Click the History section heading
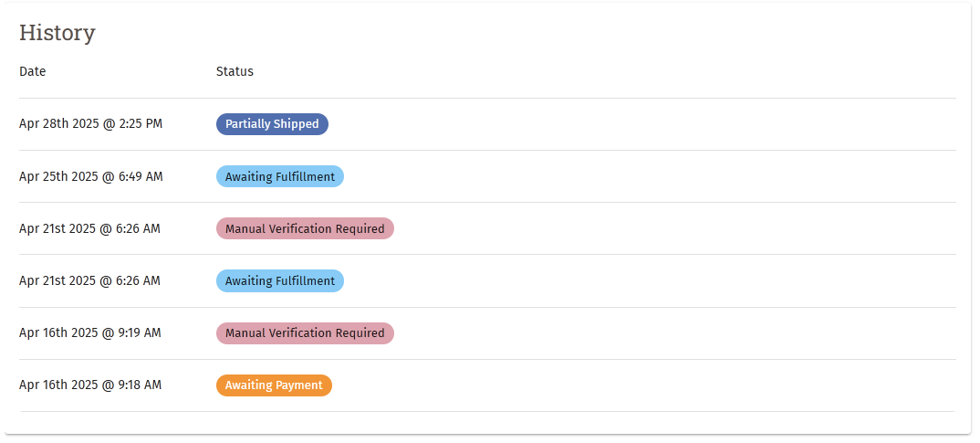Image resolution: width=980 pixels, height=443 pixels. 57,33
